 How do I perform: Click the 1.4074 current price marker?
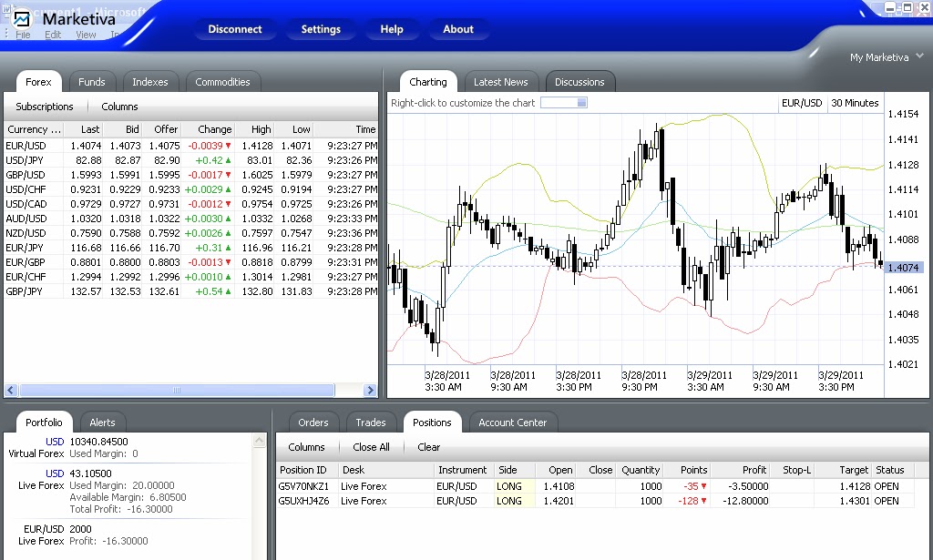tap(904, 268)
